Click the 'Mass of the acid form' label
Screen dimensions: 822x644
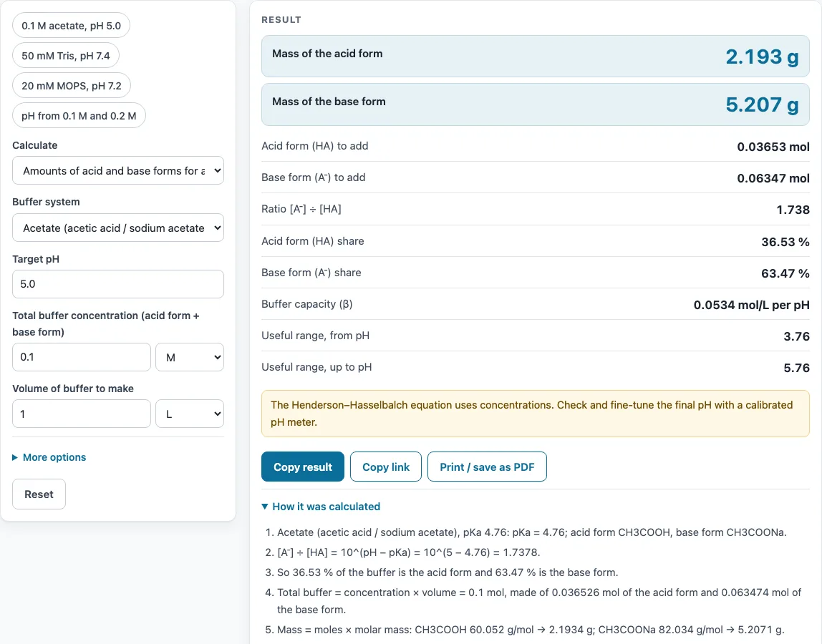327,54
